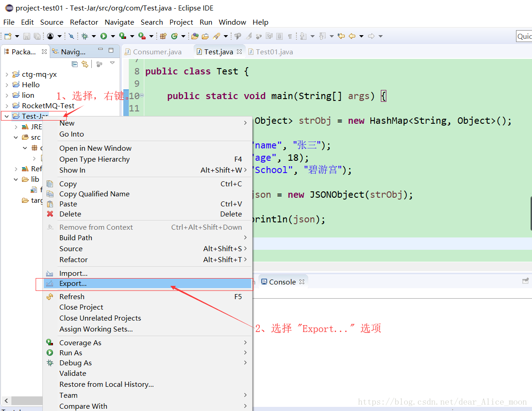Screen dimensions: 532x411
Task: Open the Window menu
Action: click(232, 22)
